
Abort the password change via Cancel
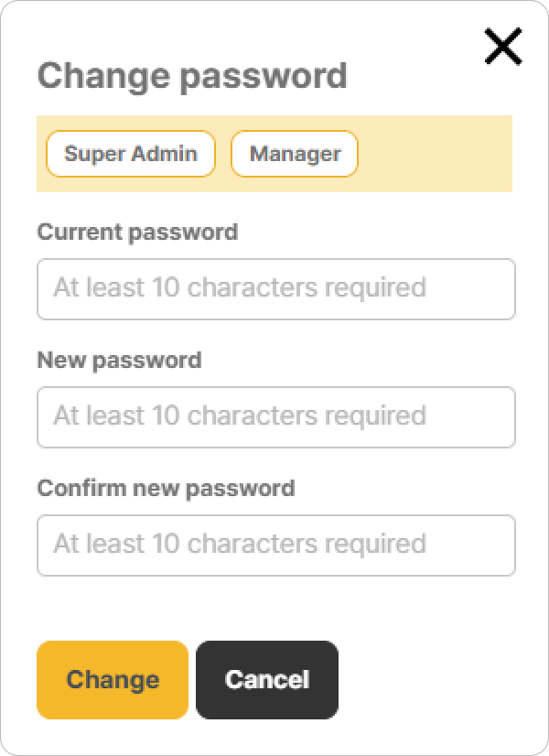tap(267, 680)
